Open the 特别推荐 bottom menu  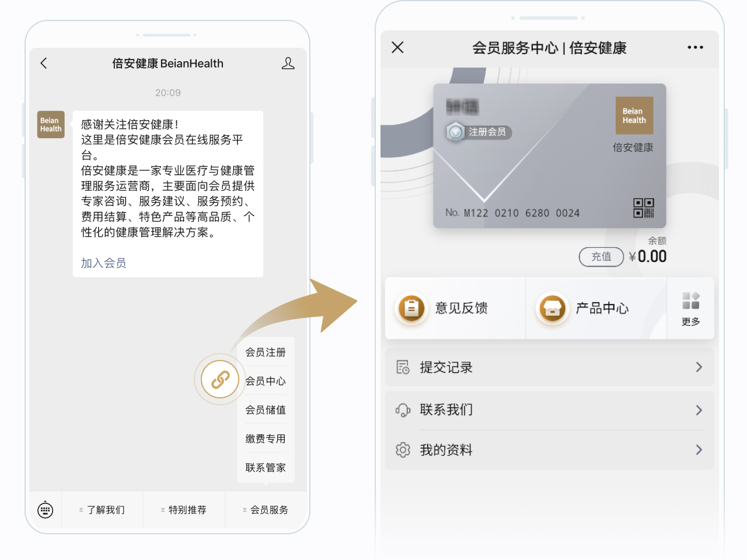(x=184, y=510)
